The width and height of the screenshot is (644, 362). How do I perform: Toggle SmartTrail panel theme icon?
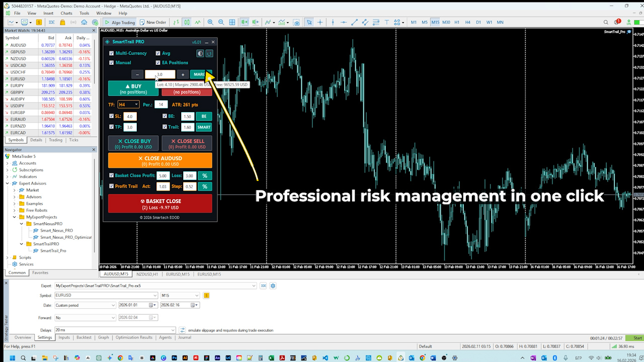coord(200,53)
